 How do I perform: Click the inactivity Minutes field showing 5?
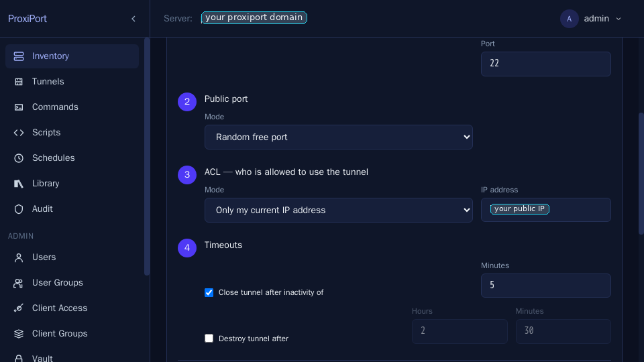[546, 286]
